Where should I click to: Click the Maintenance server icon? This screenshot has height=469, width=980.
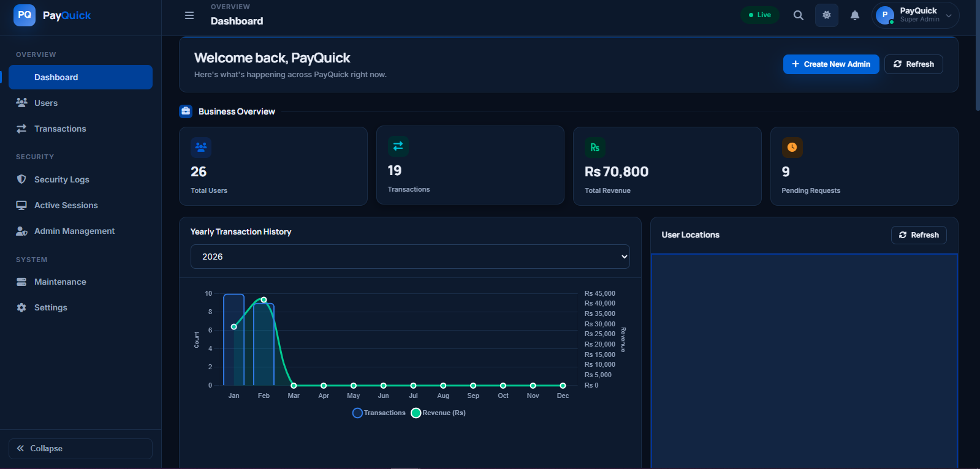point(21,282)
